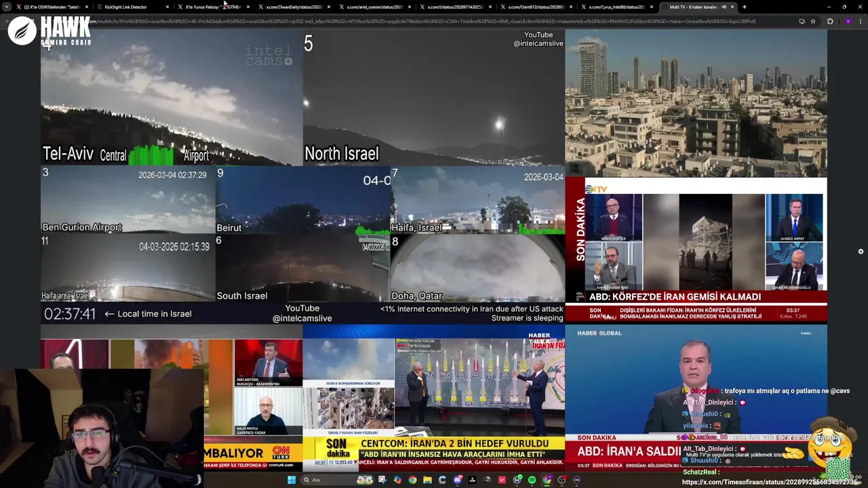Screen dimensions: 868x488
Task: Launch the Snipping Tool from taskbar
Action: (x=382, y=480)
